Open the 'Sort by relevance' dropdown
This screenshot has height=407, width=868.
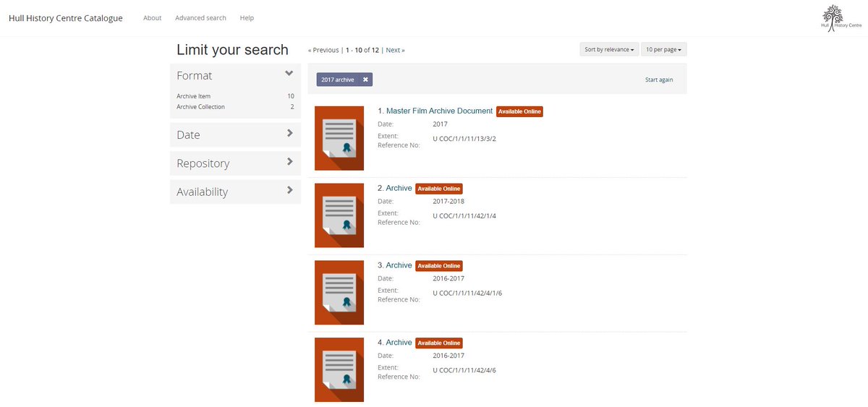[x=609, y=49]
